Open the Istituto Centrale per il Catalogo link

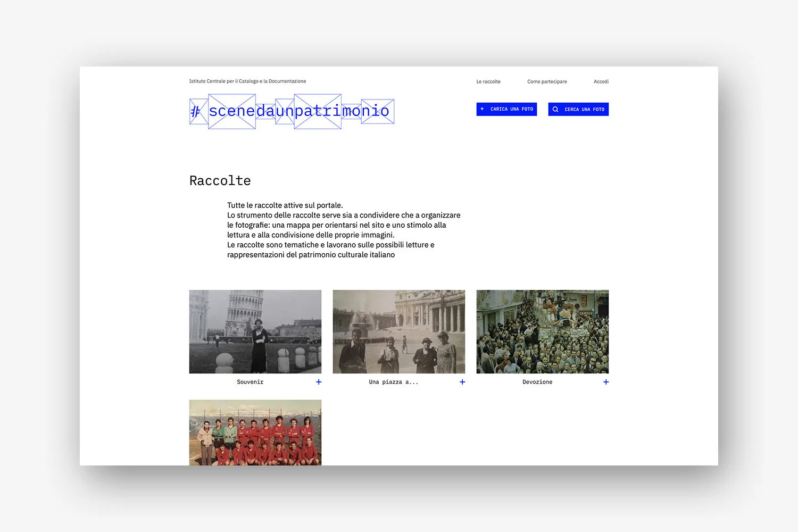coord(247,81)
